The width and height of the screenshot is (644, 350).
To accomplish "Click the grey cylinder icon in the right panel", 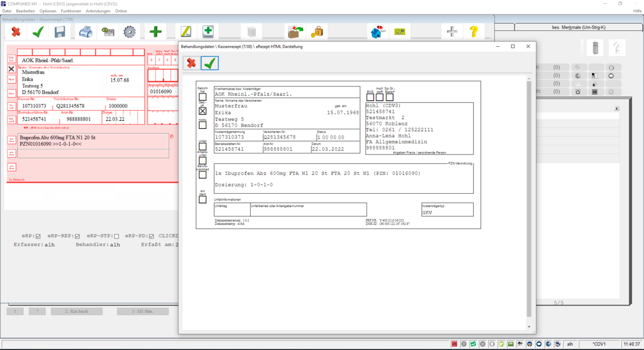I will [x=595, y=48].
